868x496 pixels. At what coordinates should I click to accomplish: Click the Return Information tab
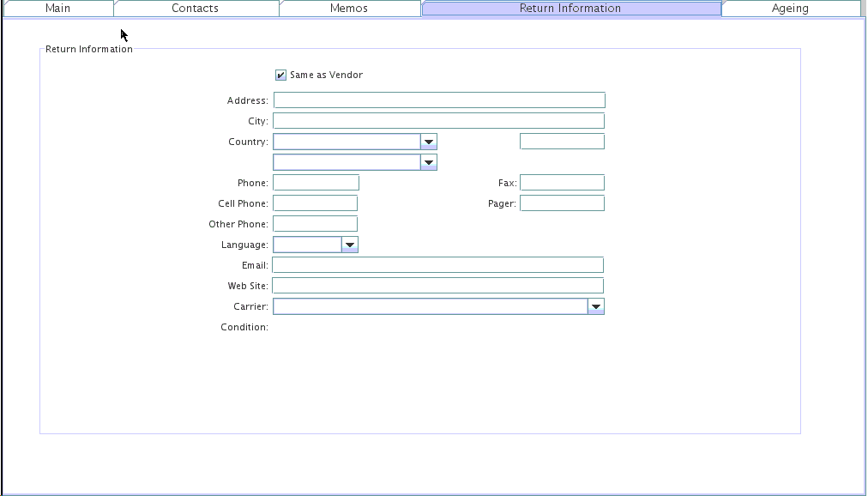570,9
